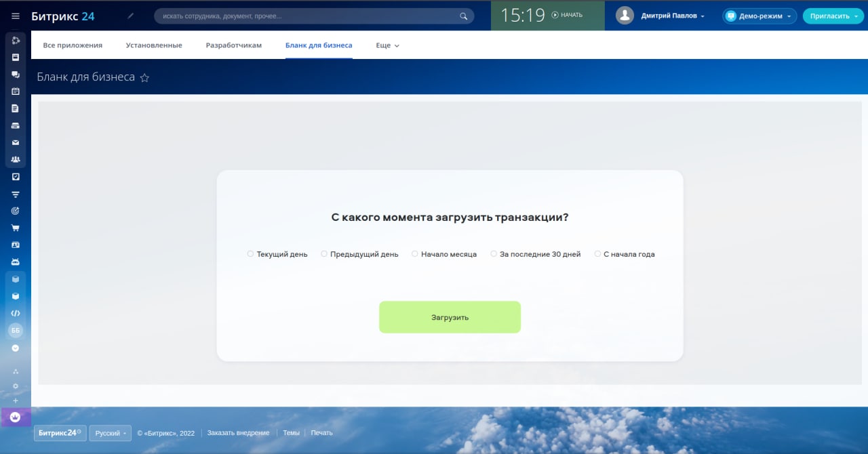Viewport: 868px width, 454px height.
Task: Click the feed newspaper icon in the sidebar
Action: 16,58
